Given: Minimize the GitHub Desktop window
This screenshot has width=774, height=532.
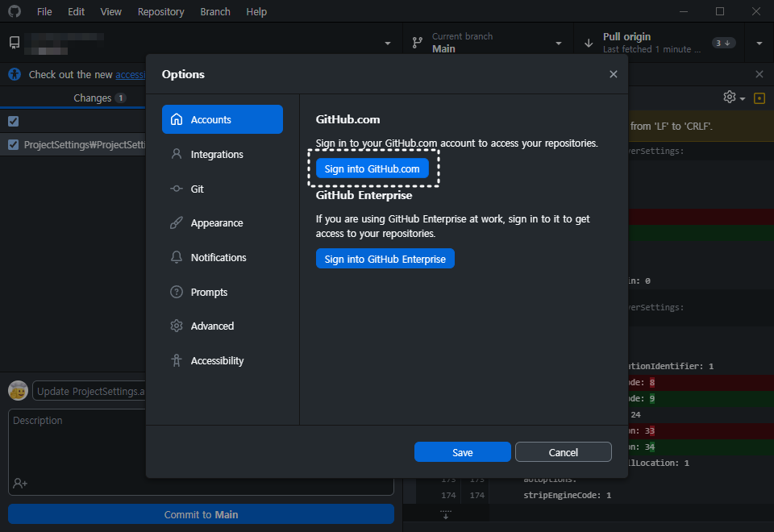Looking at the screenshot, I should click(x=684, y=11).
